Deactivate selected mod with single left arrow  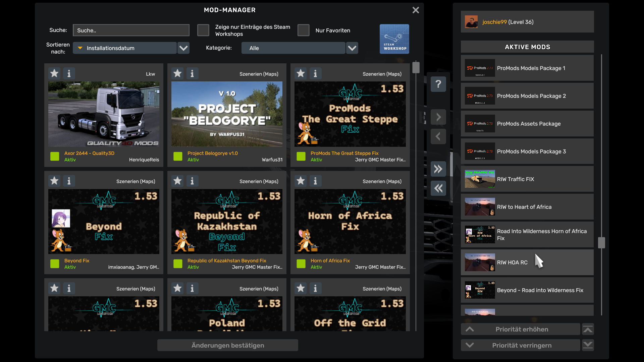point(438,136)
